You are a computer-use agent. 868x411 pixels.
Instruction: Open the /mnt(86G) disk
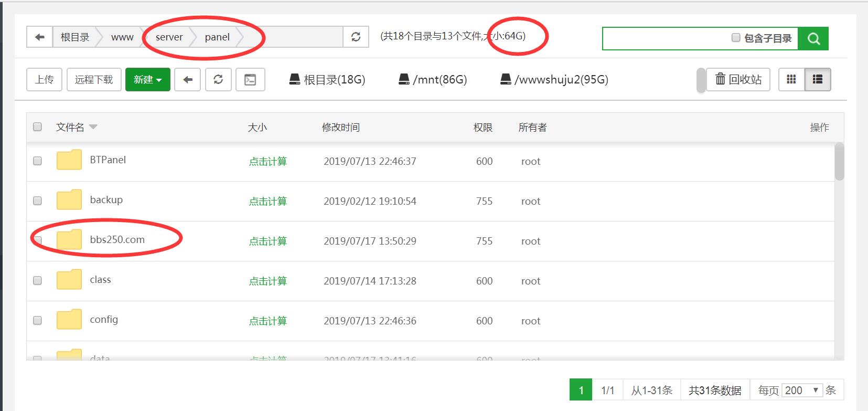coord(433,80)
